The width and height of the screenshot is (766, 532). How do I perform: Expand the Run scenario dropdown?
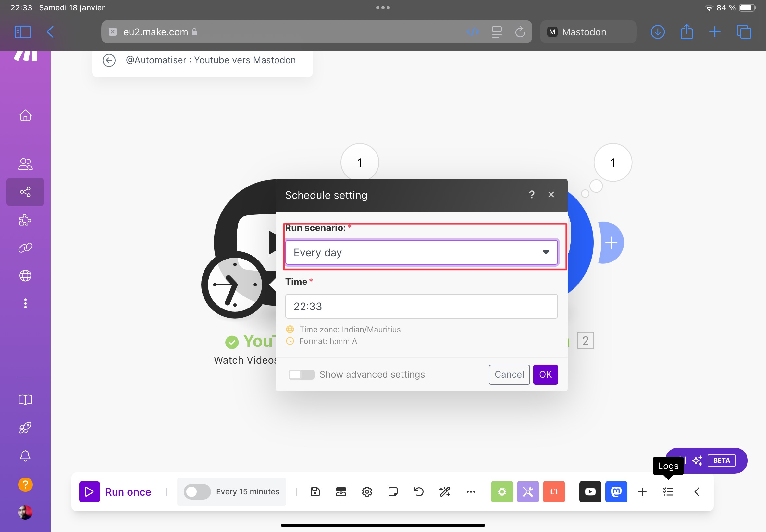pyautogui.click(x=421, y=252)
